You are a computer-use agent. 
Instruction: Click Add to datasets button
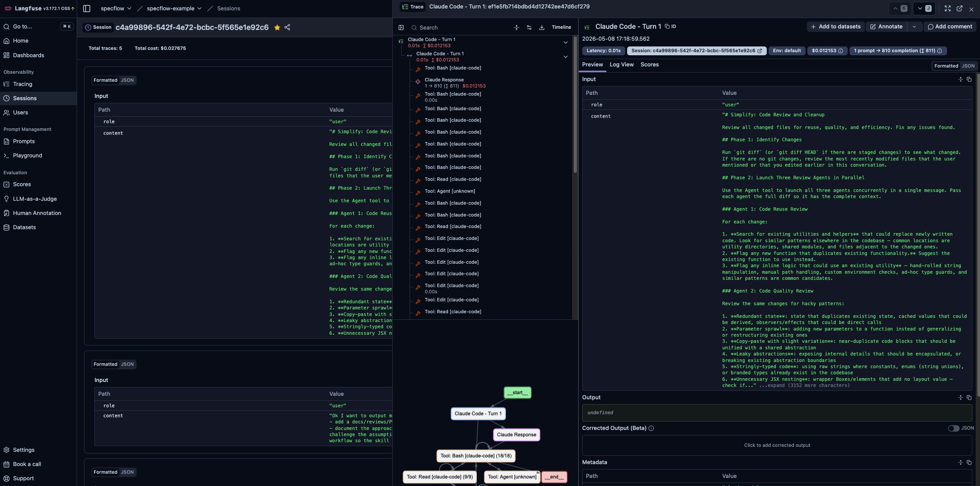click(835, 26)
